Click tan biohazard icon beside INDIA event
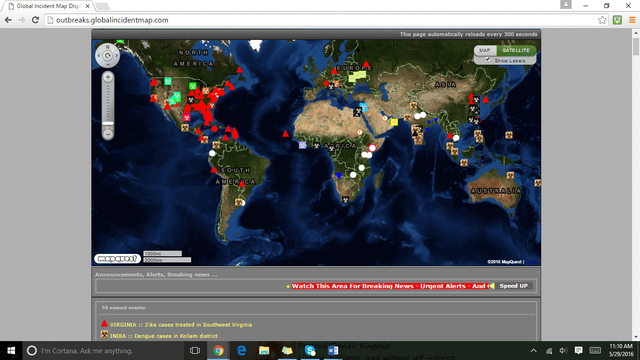The height and width of the screenshot is (360, 640). [104, 334]
